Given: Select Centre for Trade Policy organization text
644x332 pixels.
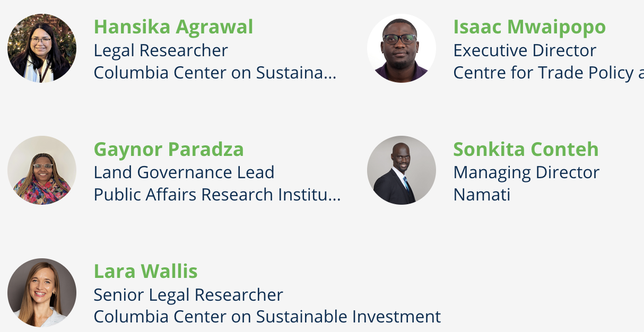Looking at the screenshot, I should [549, 73].
